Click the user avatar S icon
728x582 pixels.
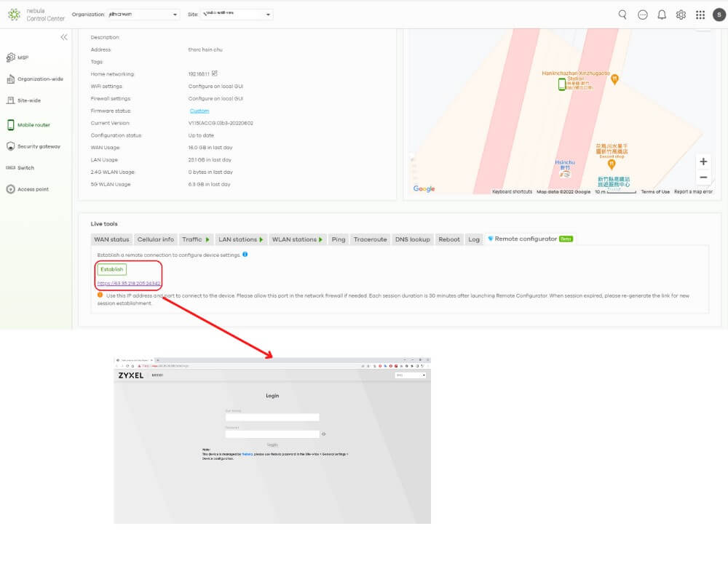coord(719,15)
